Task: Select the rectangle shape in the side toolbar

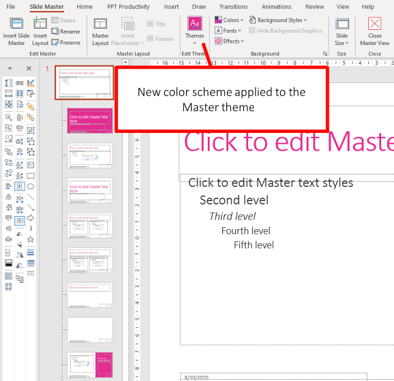Action: click(30, 176)
